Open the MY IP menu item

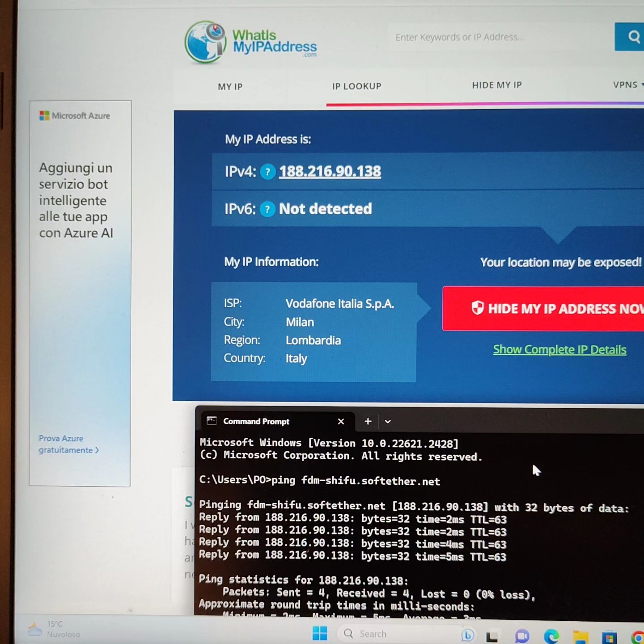(x=230, y=87)
